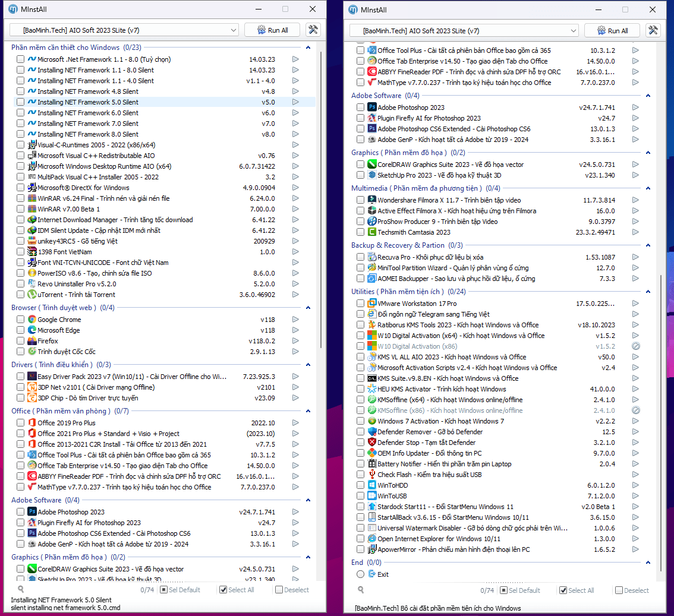
Task: Click the search magnifier in the right window
Action: [361, 590]
